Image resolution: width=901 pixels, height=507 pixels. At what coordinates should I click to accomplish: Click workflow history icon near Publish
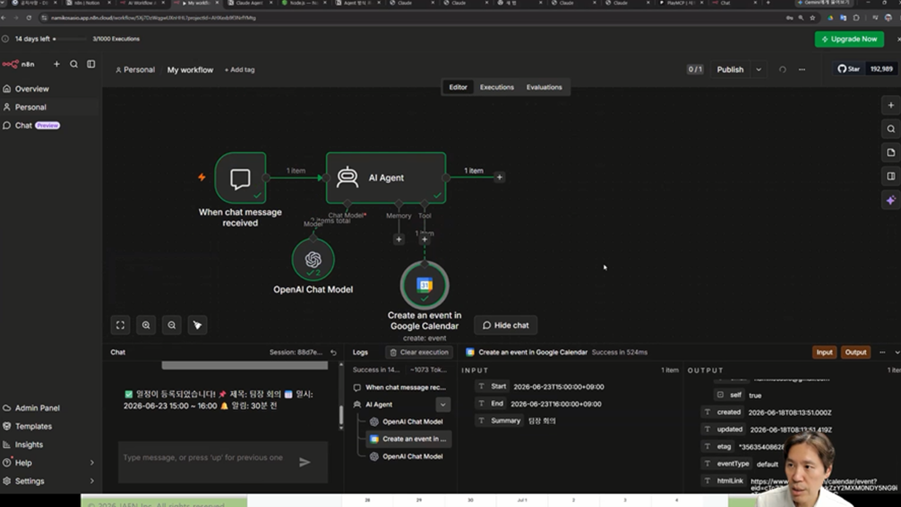782,70
